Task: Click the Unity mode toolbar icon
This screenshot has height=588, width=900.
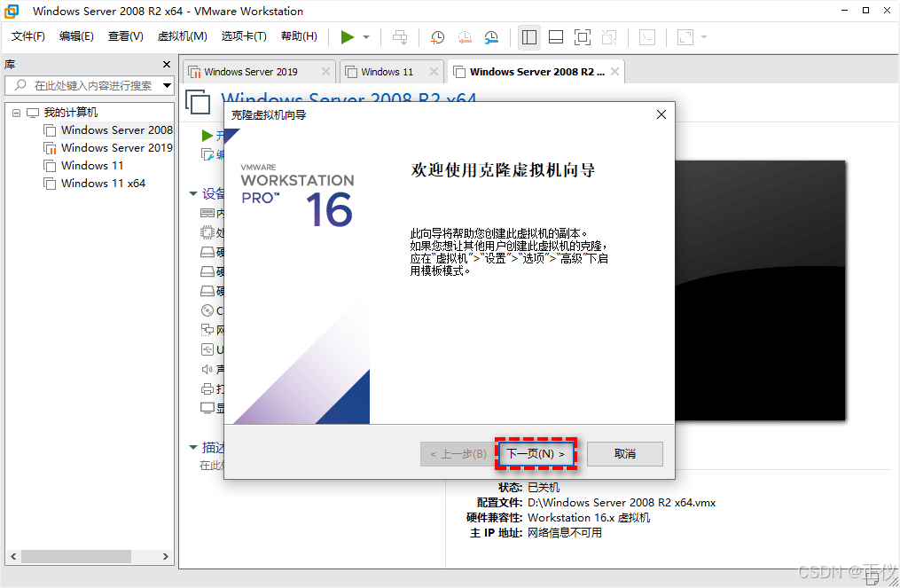Action: 609,37
